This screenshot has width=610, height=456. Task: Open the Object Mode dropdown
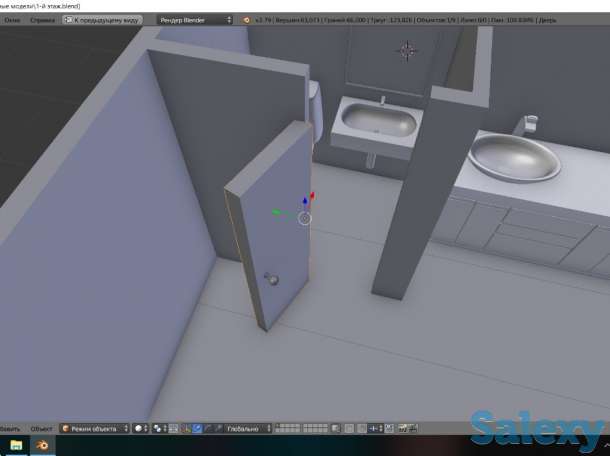(x=95, y=429)
